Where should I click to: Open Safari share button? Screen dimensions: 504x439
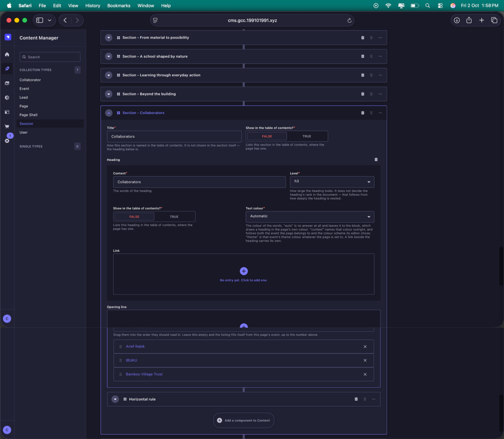coord(469,20)
